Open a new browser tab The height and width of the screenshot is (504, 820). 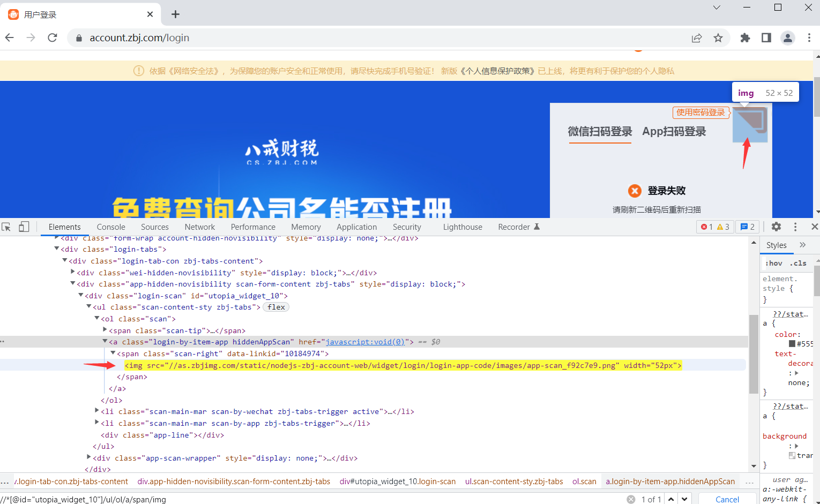pyautogui.click(x=175, y=14)
